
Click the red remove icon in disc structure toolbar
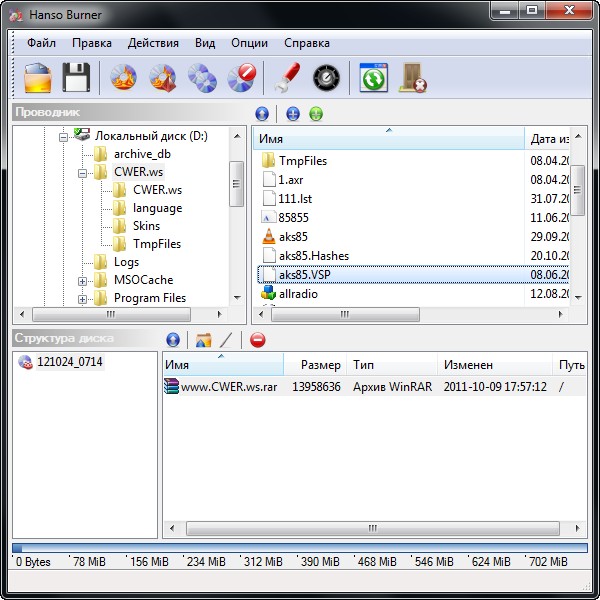[258, 340]
